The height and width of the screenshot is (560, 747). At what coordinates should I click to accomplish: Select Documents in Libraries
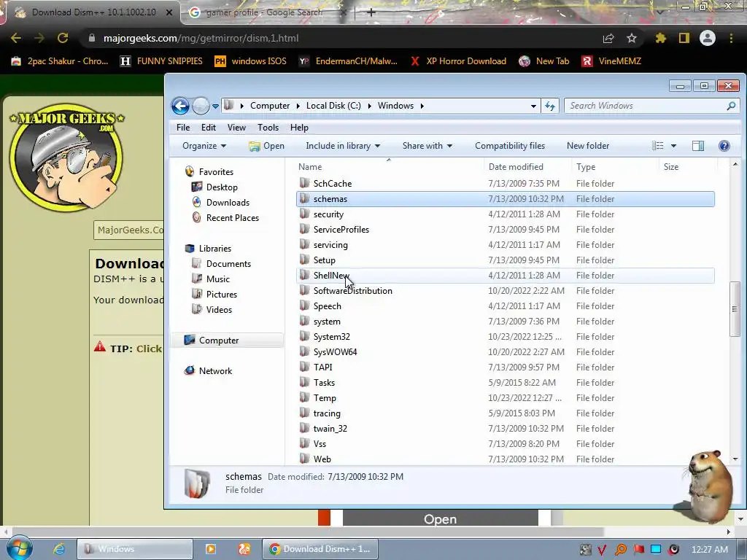pyautogui.click(x=228, y=264)
